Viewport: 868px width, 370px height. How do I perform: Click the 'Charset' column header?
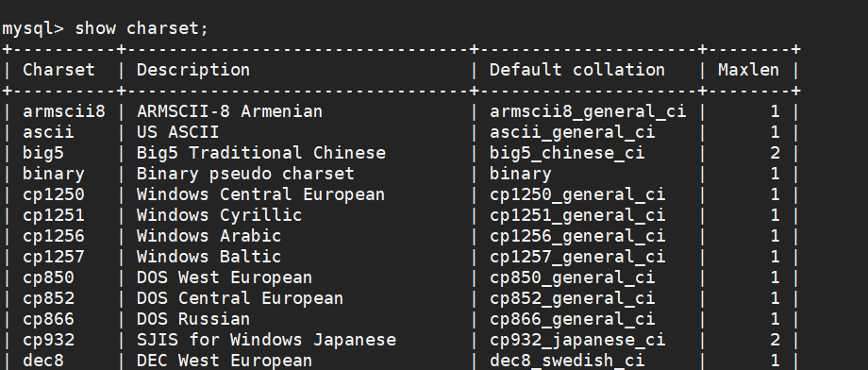pos(58,70)
